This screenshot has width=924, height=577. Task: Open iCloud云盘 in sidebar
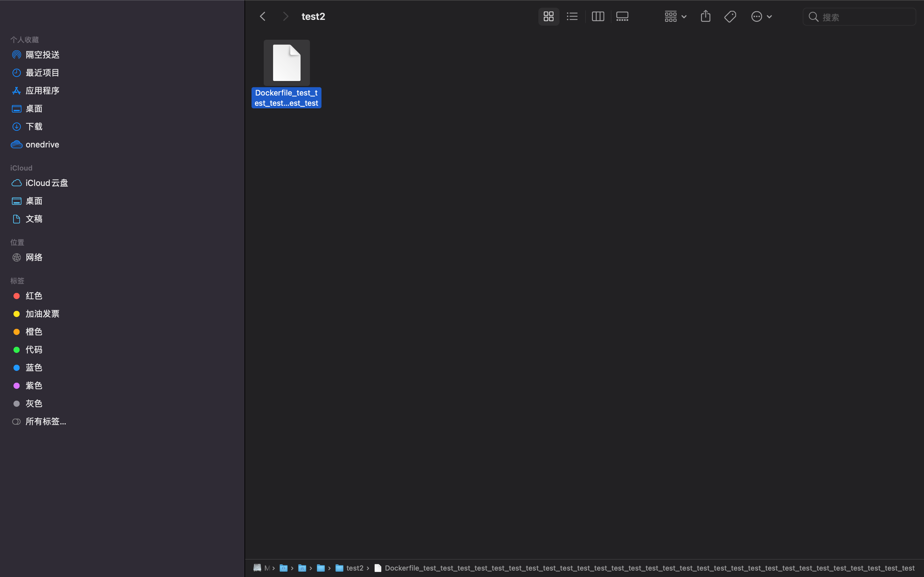tap(47, 183)
